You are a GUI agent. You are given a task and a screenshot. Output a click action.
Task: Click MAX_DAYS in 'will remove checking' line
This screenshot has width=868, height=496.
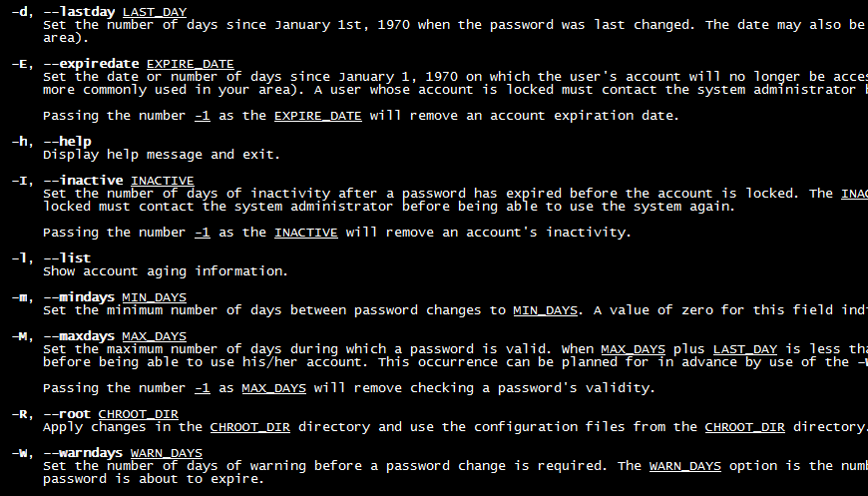(x=274, y=388)
